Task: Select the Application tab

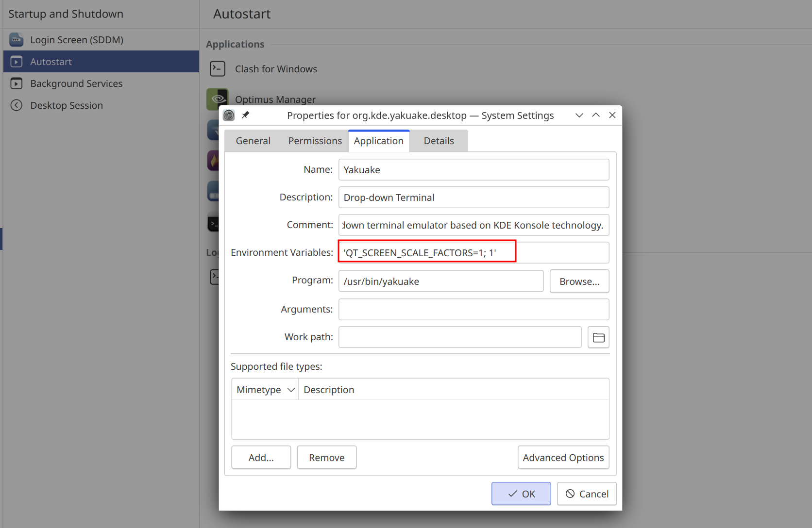Action: (379, 141)
